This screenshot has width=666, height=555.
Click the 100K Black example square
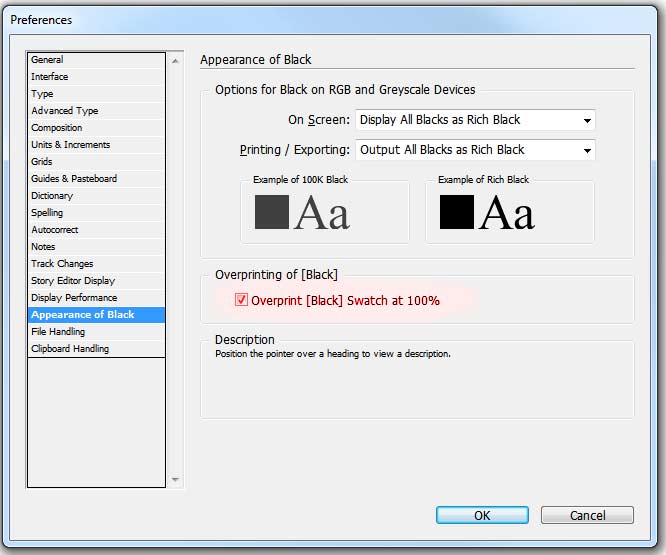pos(272,212)
